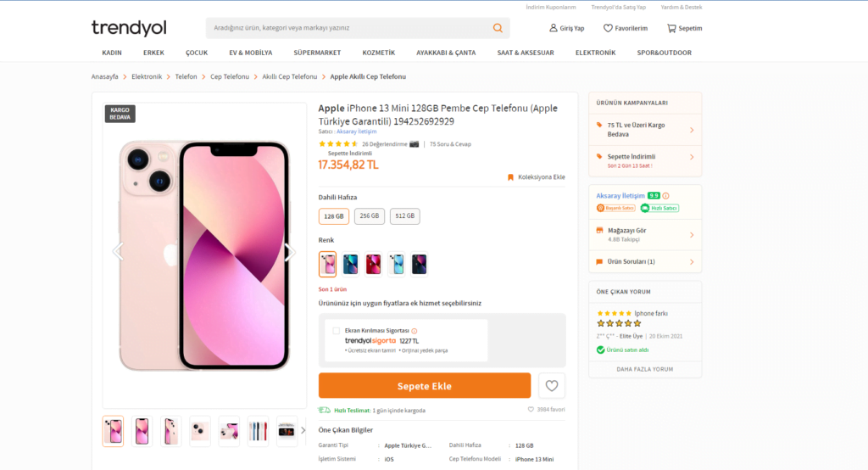Open DAHA FAZLA YORUM link
Image resolution: width=868 pixels, height=470 pixels.
pyautogui.click(x=644, y=369)
